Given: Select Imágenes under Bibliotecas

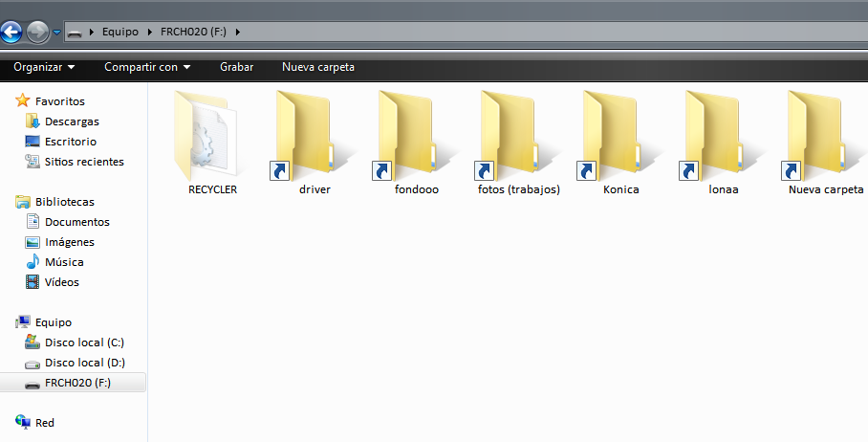Looking at the screenshot, I should tap(69, 242).
